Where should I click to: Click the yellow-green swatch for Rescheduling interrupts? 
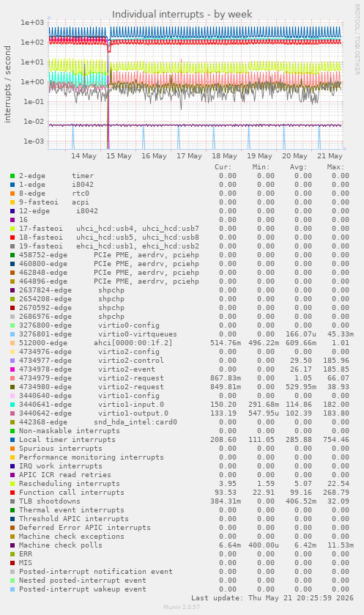12,484
